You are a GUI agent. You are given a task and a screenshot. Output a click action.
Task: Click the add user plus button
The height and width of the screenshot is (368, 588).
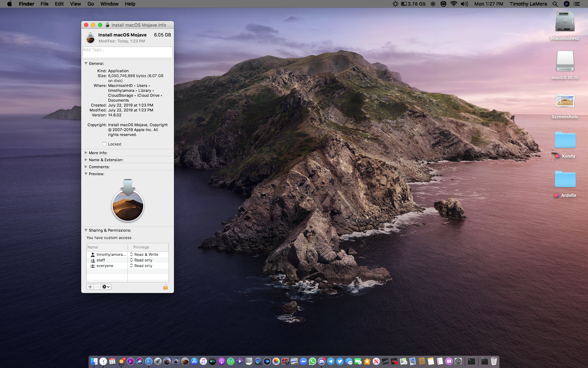tap(90, 287)
